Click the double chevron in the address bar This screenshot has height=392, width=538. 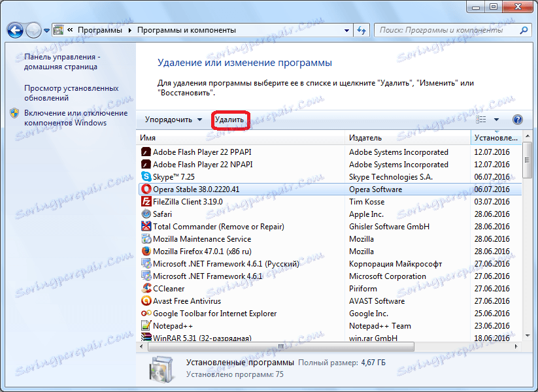click(70, 30)
